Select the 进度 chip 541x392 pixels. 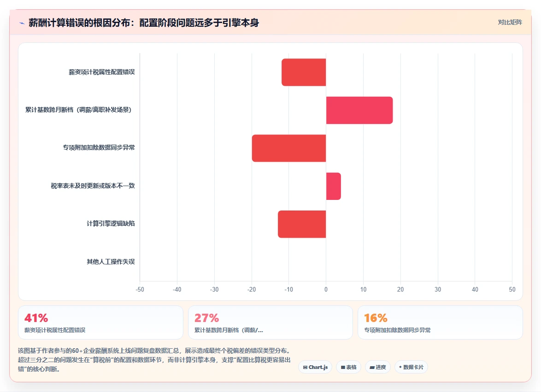(378, 367)
